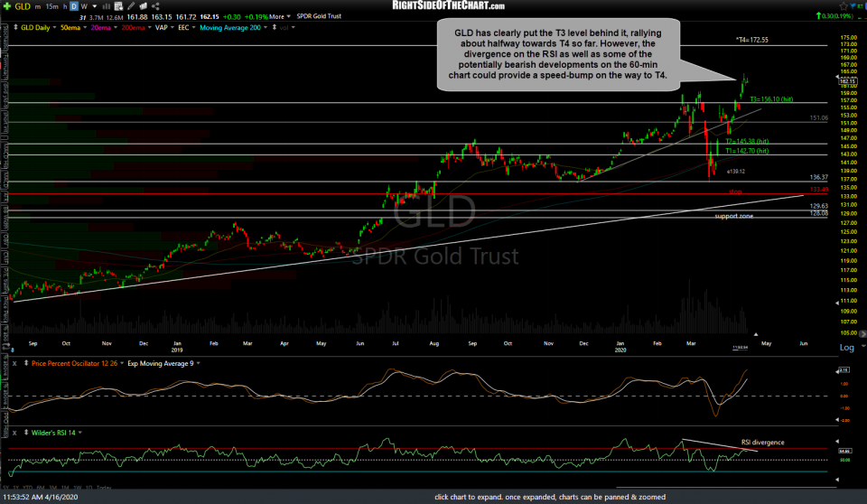Click reorder arrows beside vol indicator

[275, 27]
